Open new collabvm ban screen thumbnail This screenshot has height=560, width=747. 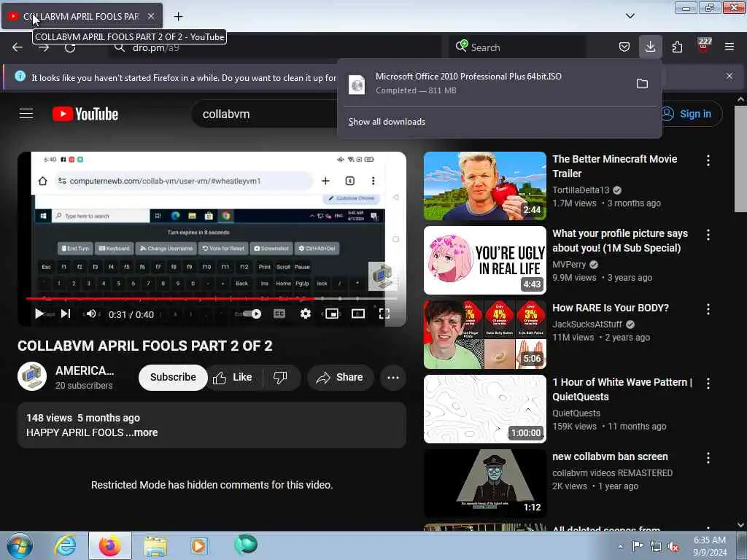coord(485,483)
